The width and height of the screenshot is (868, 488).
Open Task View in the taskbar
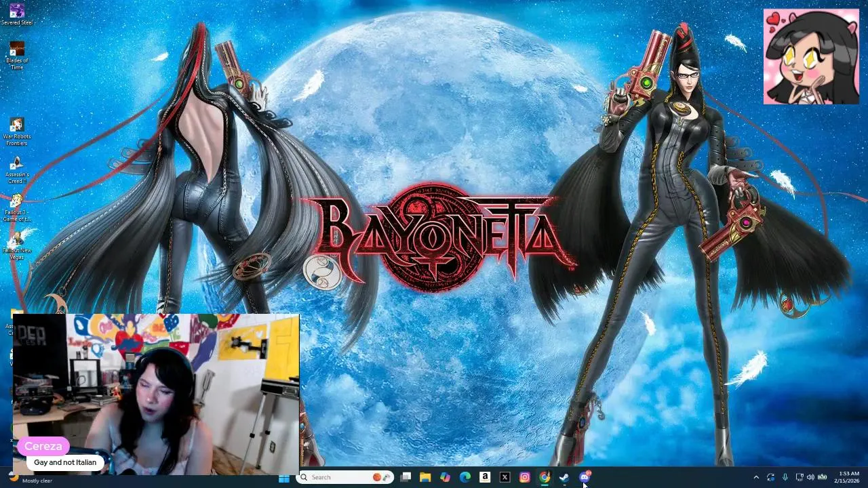pos(406,477)
